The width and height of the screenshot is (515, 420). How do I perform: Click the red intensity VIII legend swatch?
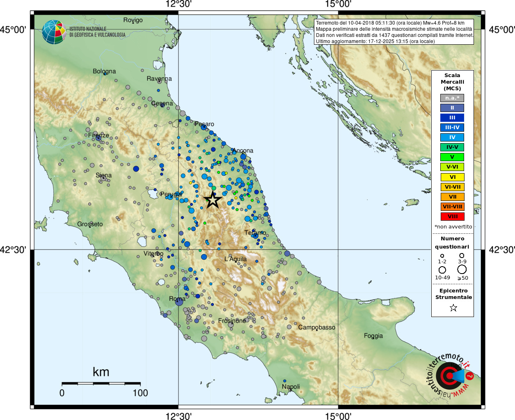452,217
